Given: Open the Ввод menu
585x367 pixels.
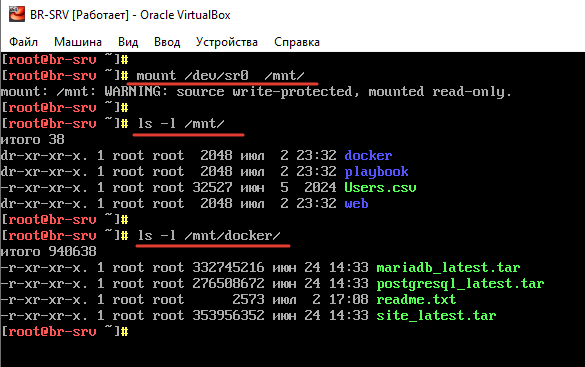Looking at the screenshot, I should coord(167,42).
